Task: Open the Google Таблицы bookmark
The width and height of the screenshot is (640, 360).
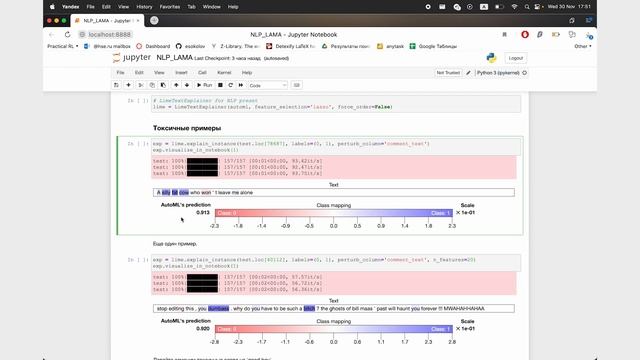Action: coord(433,46)
